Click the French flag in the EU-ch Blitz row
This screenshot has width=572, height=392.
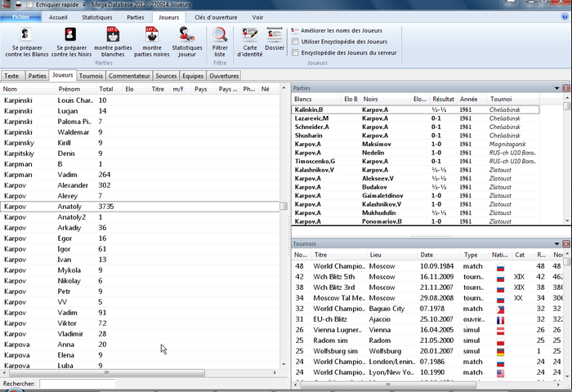[500, 320]
